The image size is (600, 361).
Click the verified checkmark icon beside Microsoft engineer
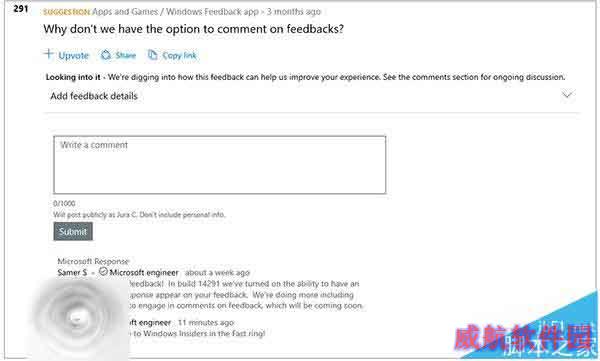pyautogui.click(x=103, y=271)
